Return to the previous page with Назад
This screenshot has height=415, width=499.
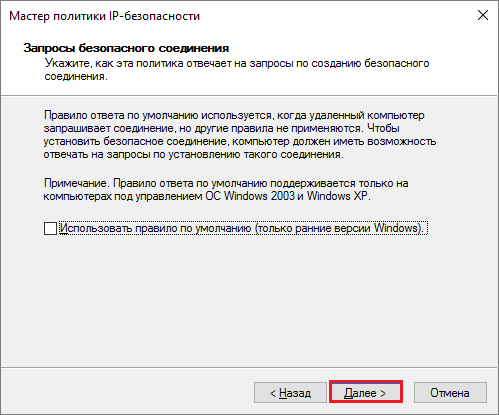point(290,392)
